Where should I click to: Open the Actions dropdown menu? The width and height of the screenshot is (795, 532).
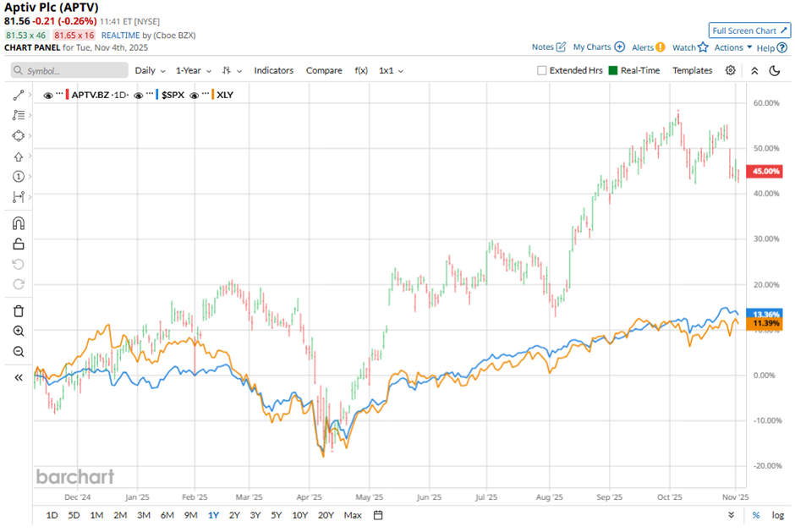732,48
